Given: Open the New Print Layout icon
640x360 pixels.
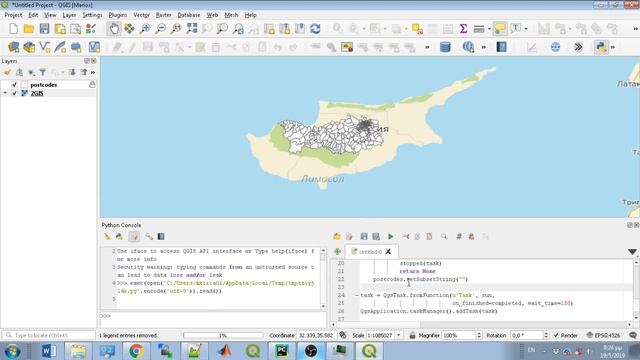Looking at the screenshot, I should [60, 29].
